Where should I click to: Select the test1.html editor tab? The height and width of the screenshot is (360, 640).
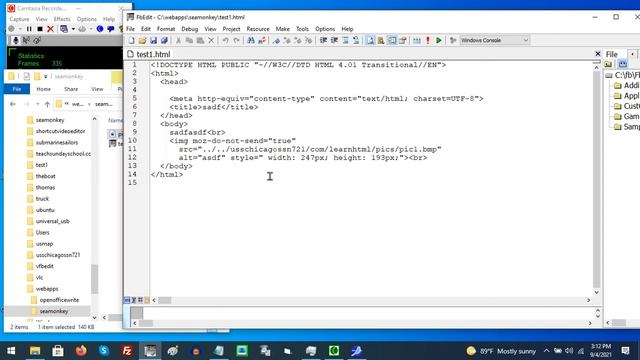[x=149, y=54]
